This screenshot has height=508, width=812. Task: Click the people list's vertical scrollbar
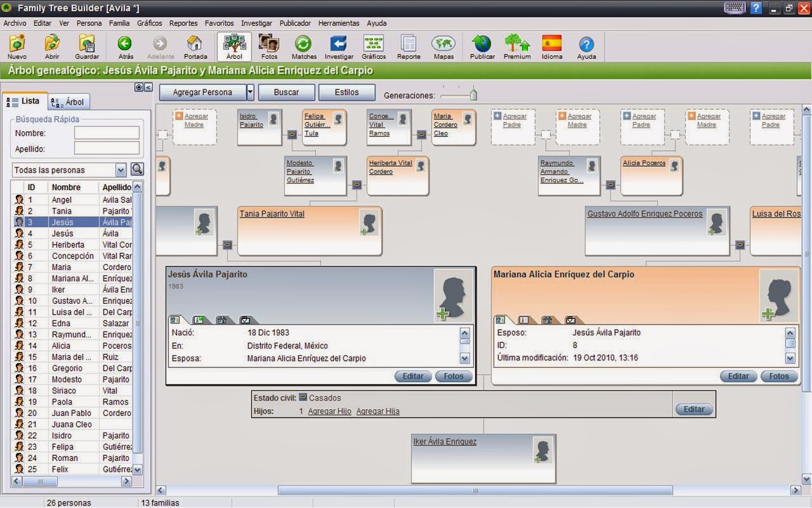click(138, 323)
